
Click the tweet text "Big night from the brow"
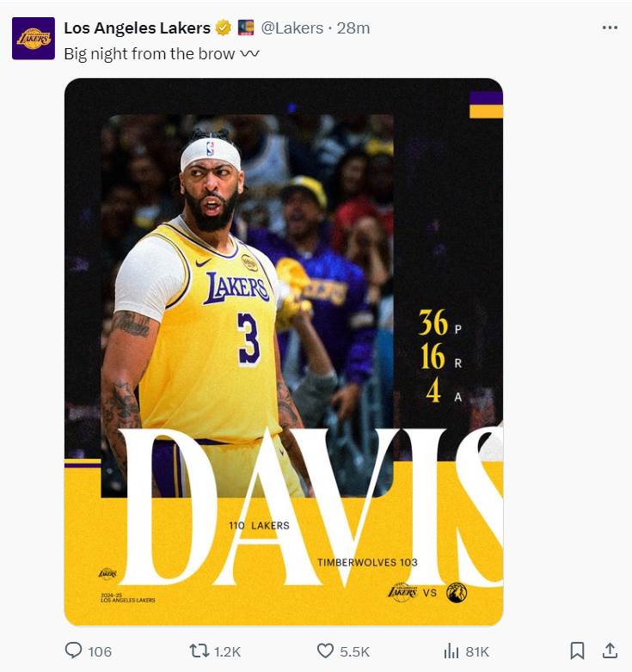pos(150,54)
